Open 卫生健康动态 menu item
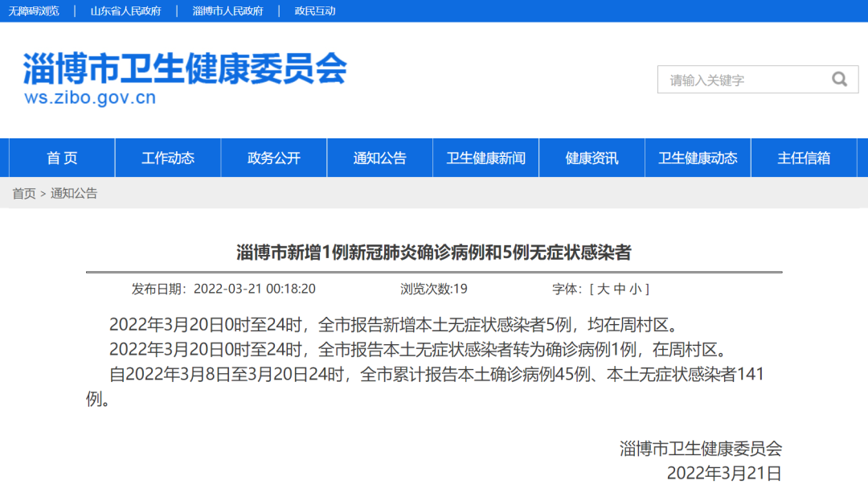 point(698,158)
